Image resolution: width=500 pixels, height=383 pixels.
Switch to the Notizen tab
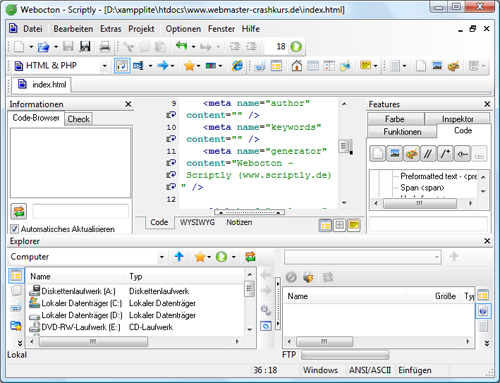[239, 222]
